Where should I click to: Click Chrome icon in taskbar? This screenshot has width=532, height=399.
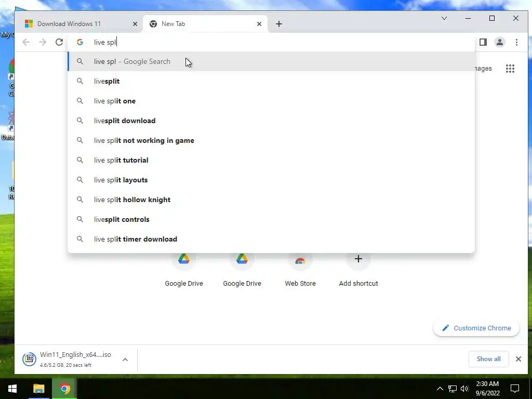click(x=64, y=389)
